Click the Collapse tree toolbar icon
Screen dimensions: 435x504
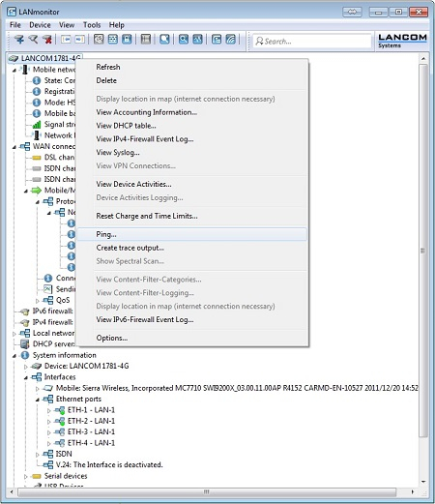click(66, 40)
